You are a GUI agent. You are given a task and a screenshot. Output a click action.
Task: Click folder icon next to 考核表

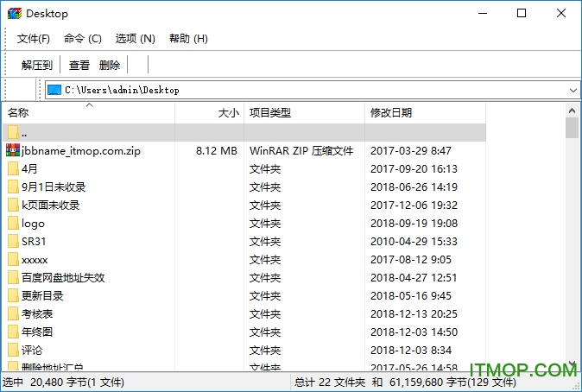point(13,314)
